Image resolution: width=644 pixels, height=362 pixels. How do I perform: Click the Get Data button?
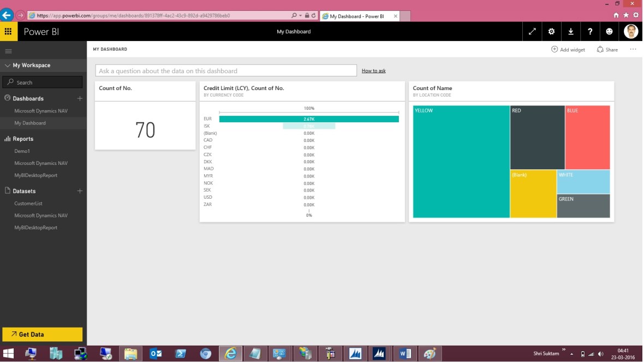tap(43, 334)
